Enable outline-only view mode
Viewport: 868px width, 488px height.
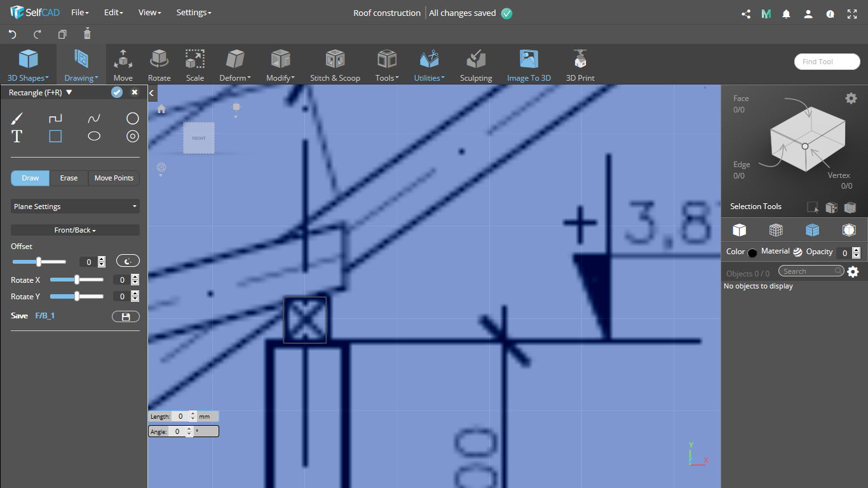coord(849,229)
